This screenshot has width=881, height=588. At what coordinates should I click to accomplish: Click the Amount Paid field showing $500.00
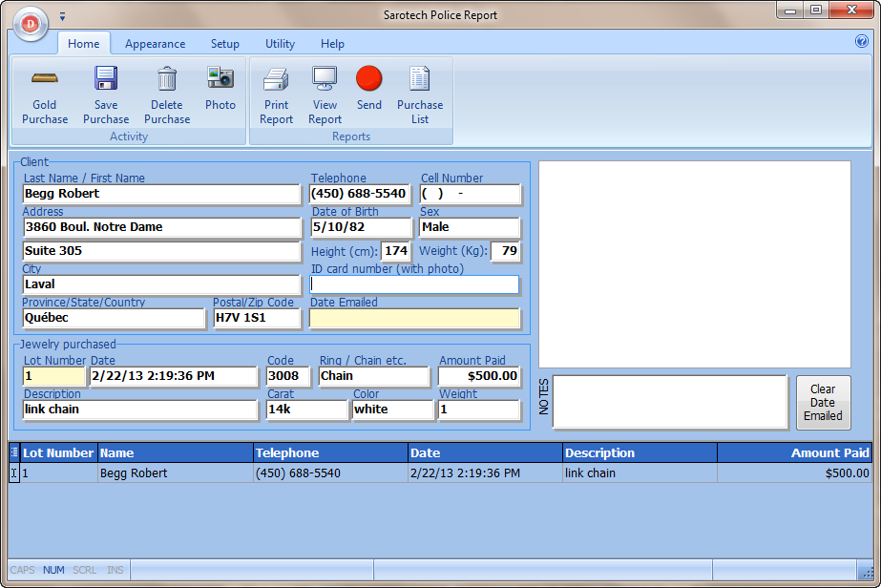[479, 376]
